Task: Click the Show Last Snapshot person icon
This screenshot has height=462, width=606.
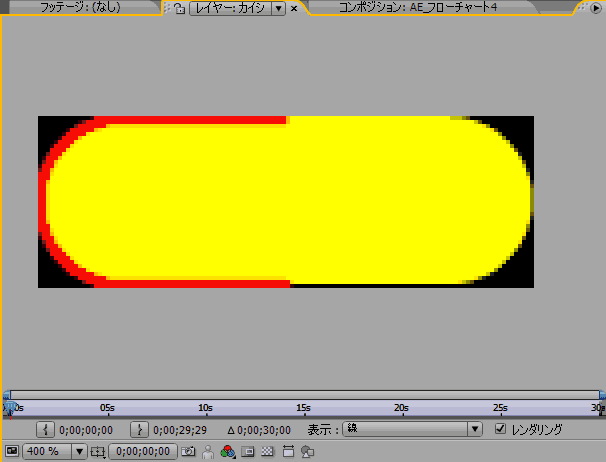Action: pyautogui.click(x=208, y=452)
